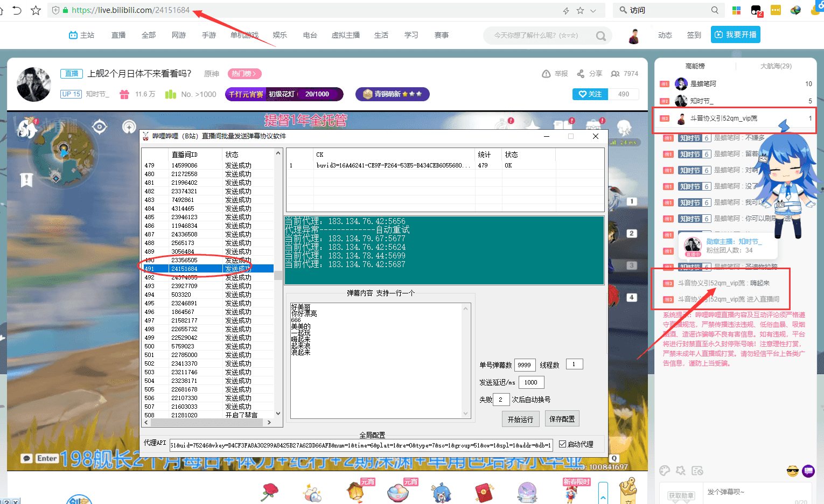Switch to the 高能榜 tab
Screen dimensions: 824x504
coord(695,66)
